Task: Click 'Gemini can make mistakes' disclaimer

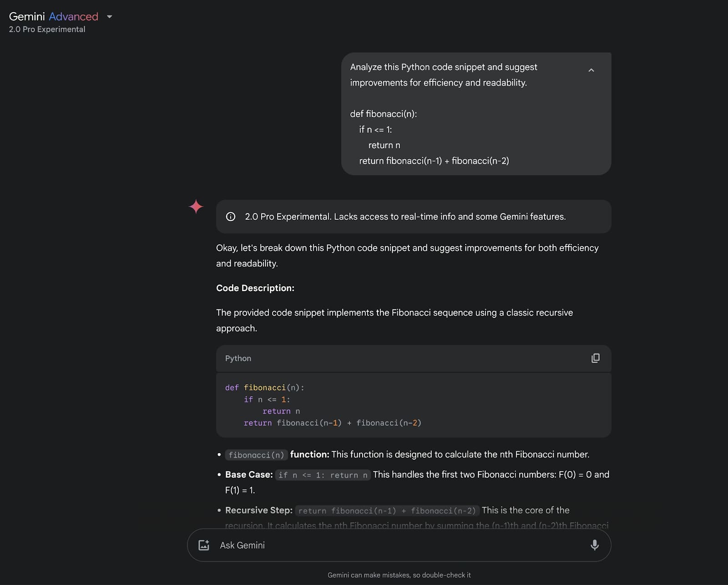Action: (x=399, y=575)
